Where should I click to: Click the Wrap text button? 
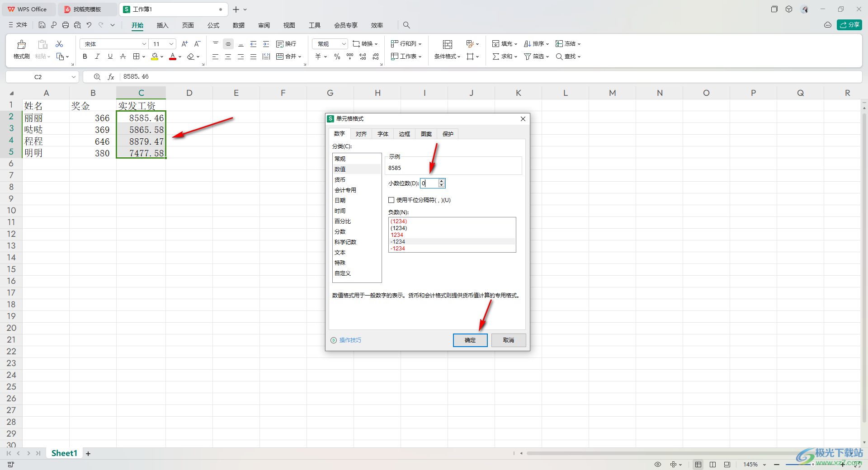pos(286,44)
